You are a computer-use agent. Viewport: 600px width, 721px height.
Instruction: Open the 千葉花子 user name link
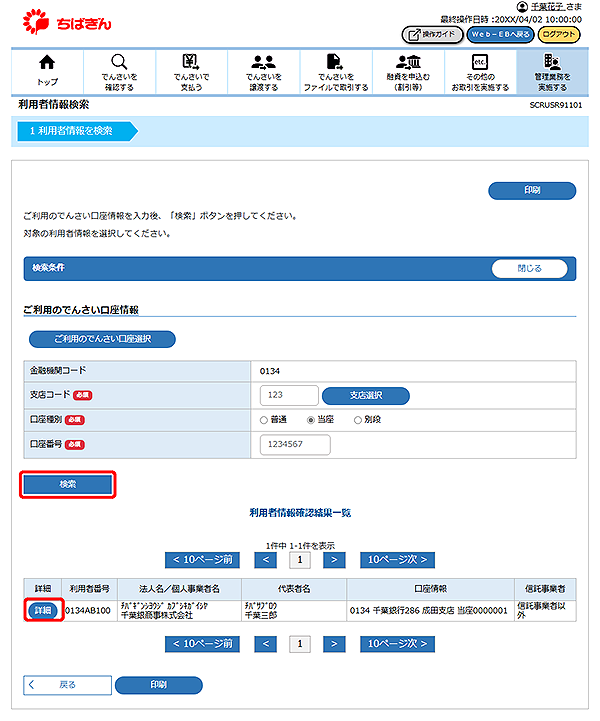point(548,6)
